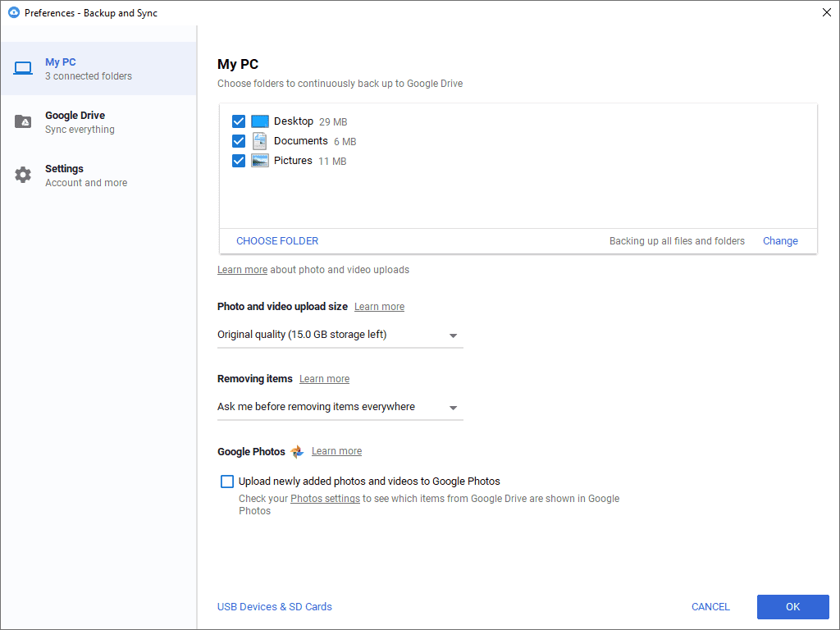Click the '3 connected folders' subtitle
The height and width of the screenshot is (630, 840).
coord(89,76)
